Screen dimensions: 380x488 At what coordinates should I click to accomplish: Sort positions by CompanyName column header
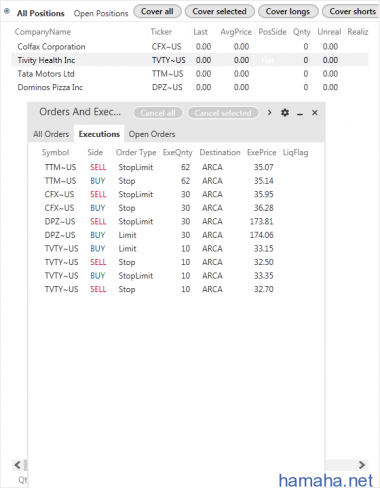point(43,32)
